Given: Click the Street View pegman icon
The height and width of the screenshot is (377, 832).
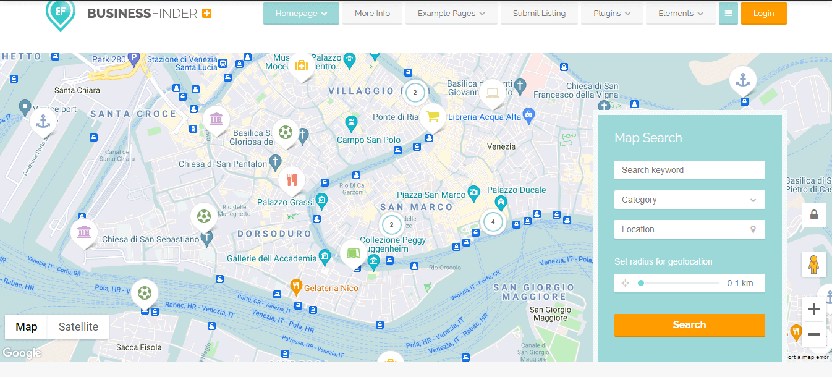Looking at the screenshot, I should (813, 263).
